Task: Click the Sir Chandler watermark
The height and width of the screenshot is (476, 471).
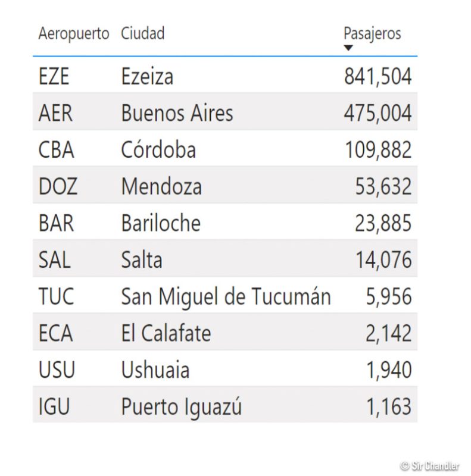Action: pos(430,465)
